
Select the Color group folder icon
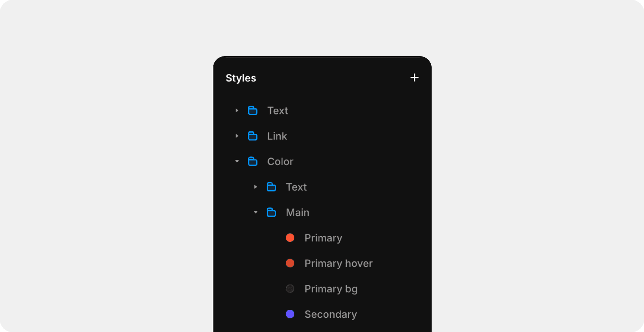[253, 161]
